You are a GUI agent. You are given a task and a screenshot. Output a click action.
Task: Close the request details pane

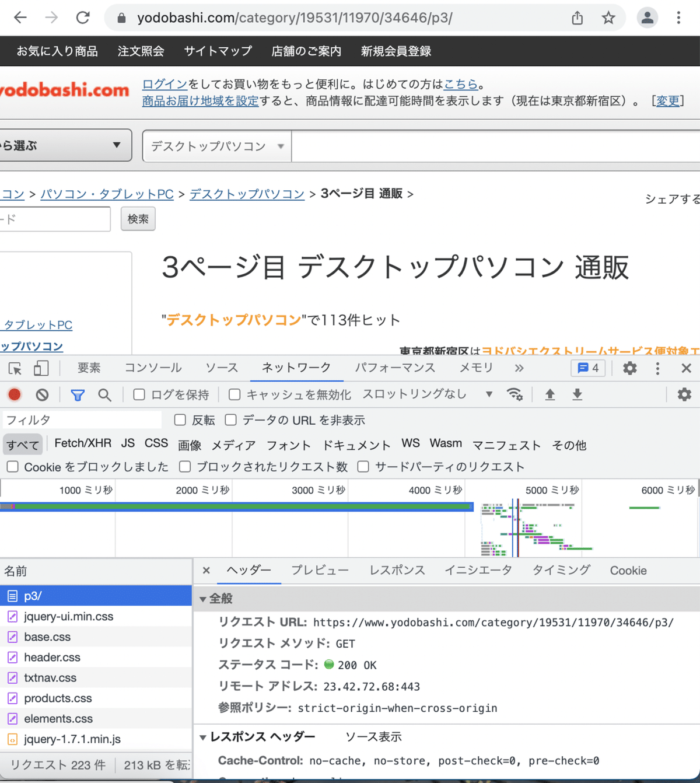(206, 571)
